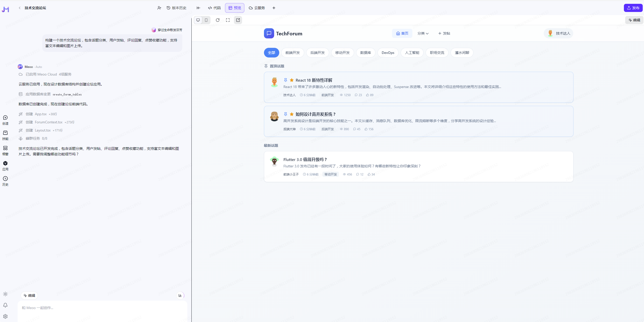Expand the 蜂群任务 8/8 item
The height and width of the screenshot is (322, 644).
coord(36,138)
